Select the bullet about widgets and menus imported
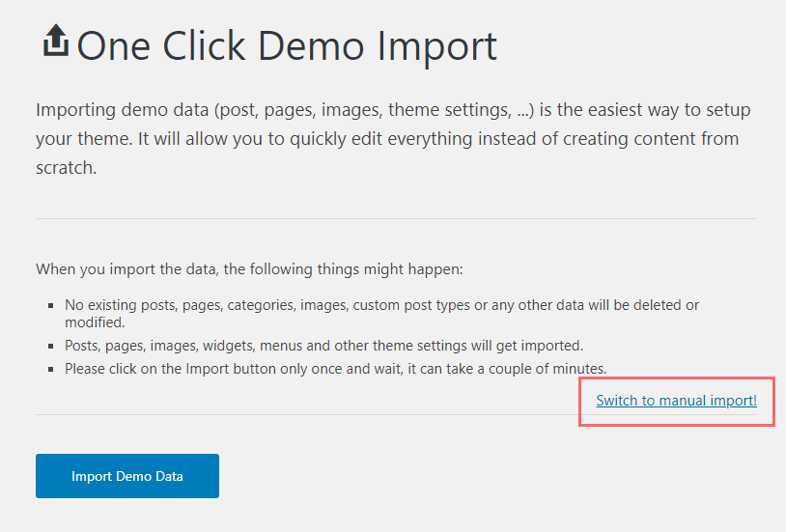Screen dimensions: 786x532 coord(323,346)
